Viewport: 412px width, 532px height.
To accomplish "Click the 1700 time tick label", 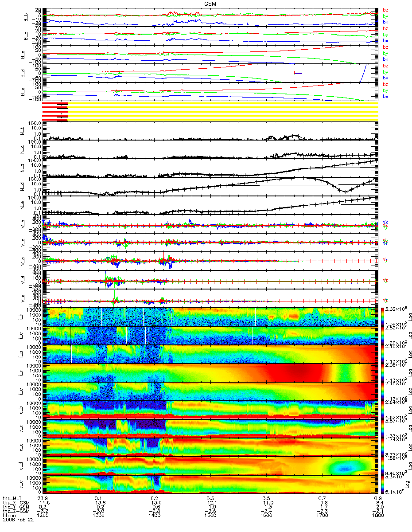I will click(322, 516).
